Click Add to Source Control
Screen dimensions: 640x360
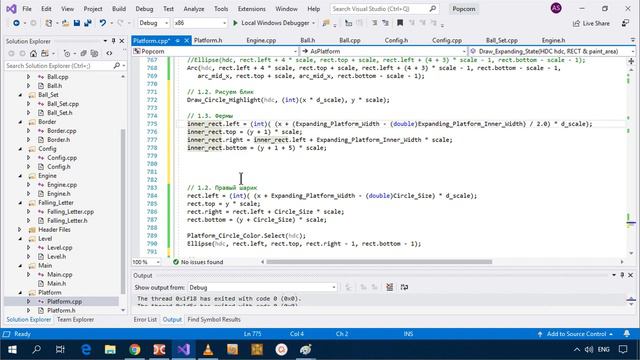pyautogui.click(x=576, y=334)
